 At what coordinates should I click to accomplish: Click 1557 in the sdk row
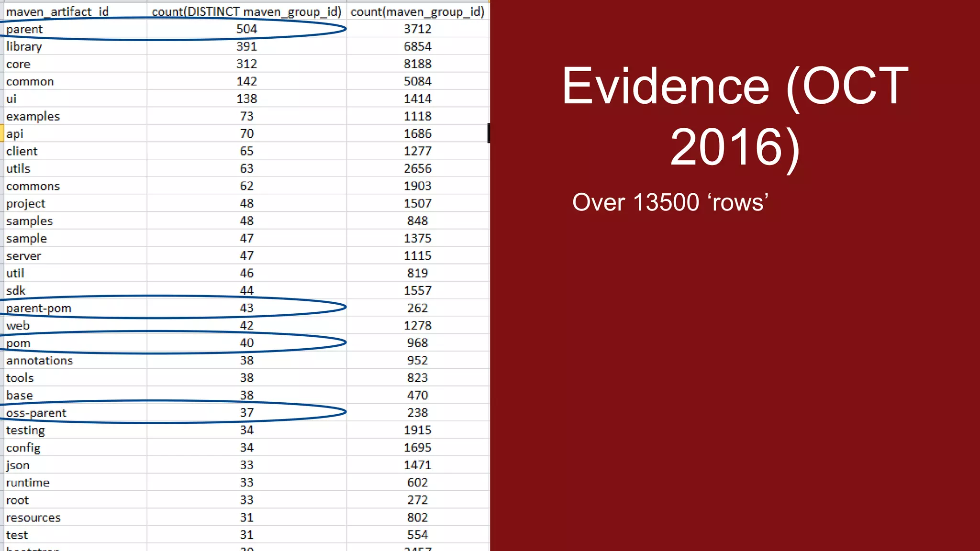417,290
